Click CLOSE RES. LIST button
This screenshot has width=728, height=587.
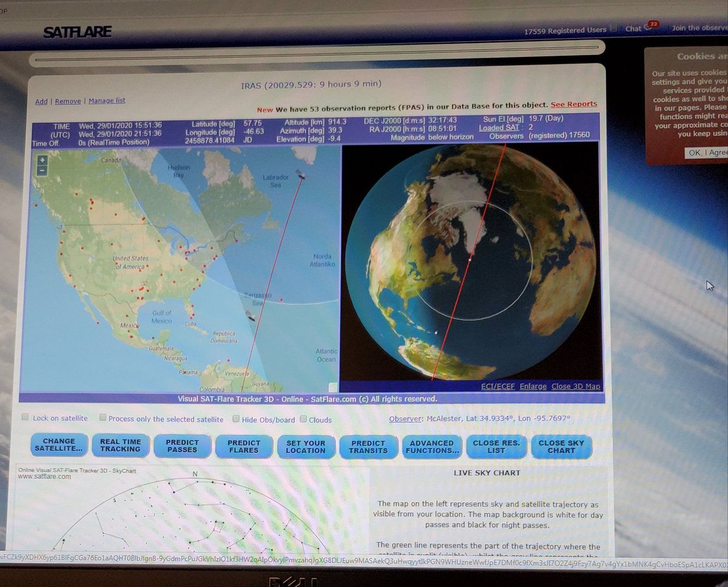tap(496, 447)
